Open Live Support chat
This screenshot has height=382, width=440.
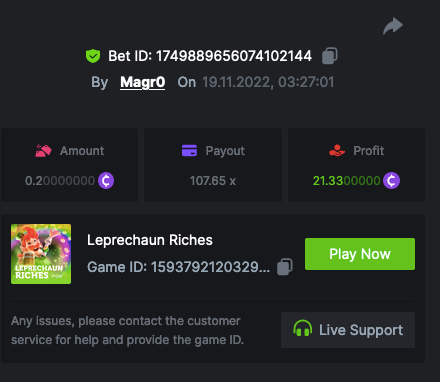pyautogui.click(x=348, y=330)
